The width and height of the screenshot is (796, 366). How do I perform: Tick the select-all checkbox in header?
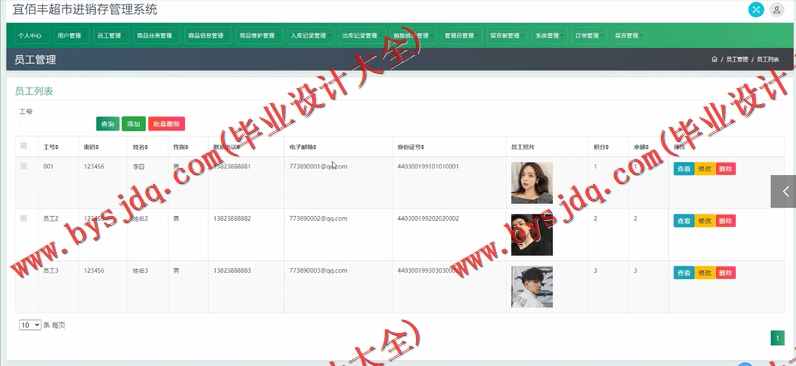click(x=23, y=146)
